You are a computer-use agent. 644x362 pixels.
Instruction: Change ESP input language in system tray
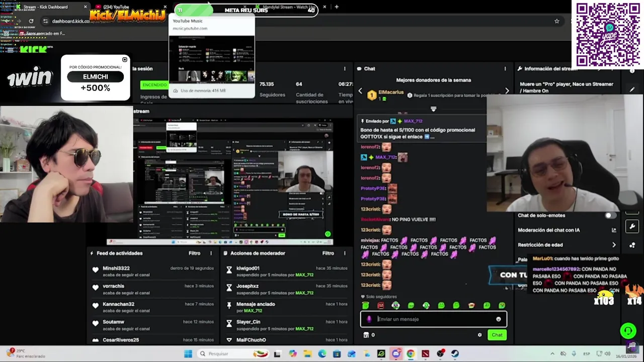[587, 353]
